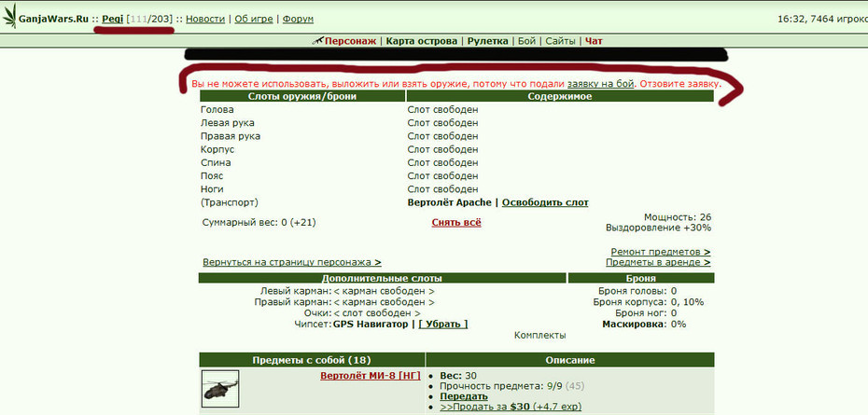The height and width of the screenshot is (415, 868).
Task: Click the Голова slot row label
Action: coord(217,109)
